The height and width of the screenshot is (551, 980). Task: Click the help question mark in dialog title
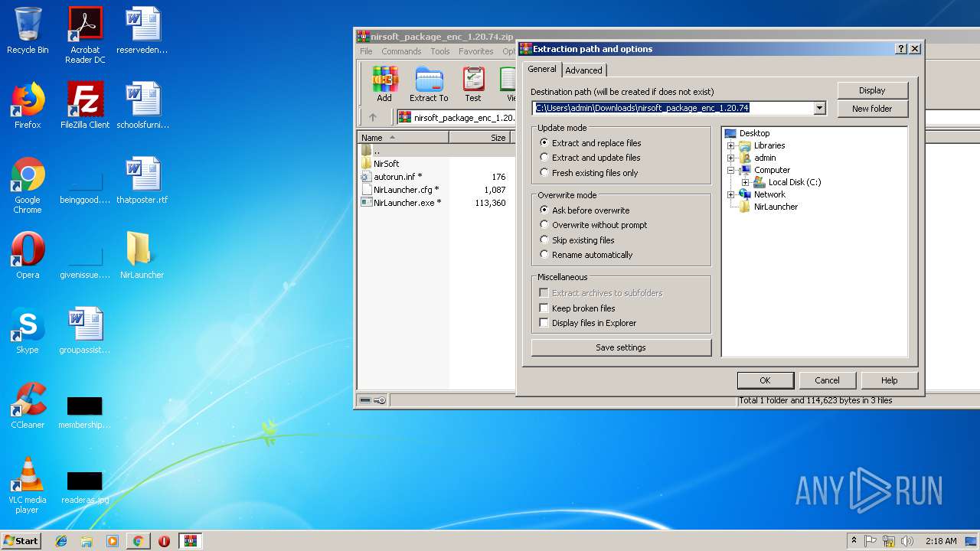(900, 48)
